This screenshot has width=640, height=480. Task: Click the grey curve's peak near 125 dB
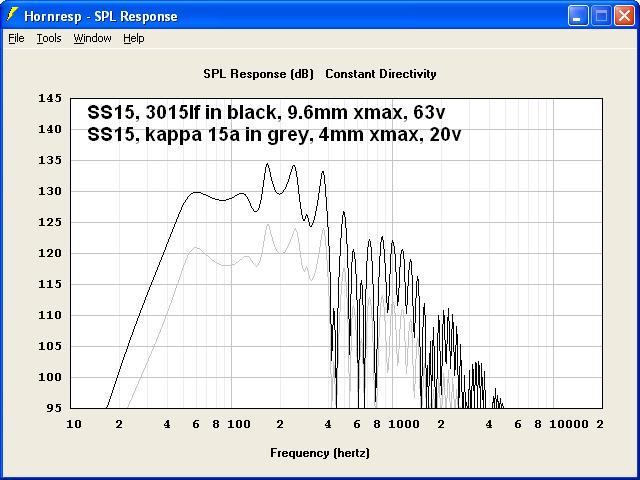coord(268,224)
